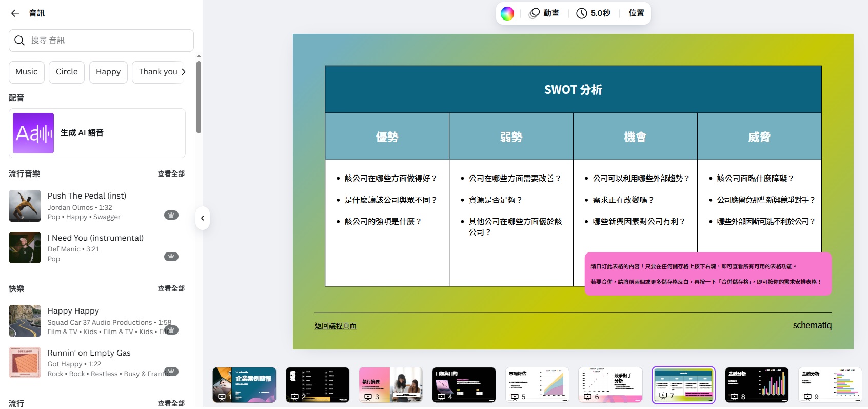Open slide 4 目標與目的 thumbnail
The image size is (868, 409).
click(464, 385)
